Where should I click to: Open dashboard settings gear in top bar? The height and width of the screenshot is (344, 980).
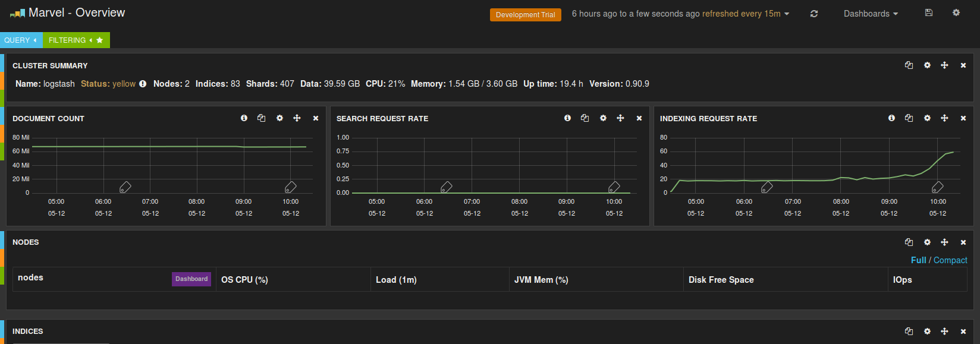pyautogui.click(x=956, y=12)
